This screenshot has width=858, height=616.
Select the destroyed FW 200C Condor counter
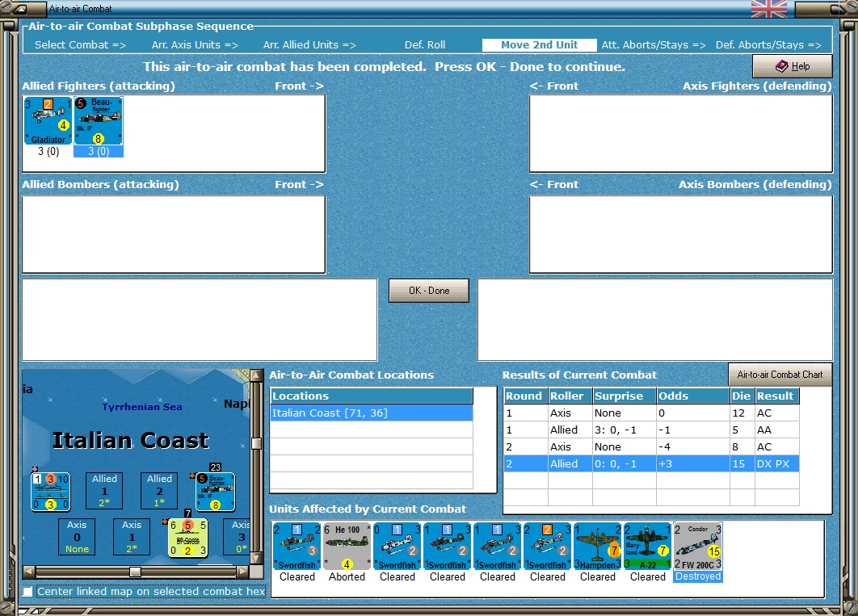(x=698, y=546)
